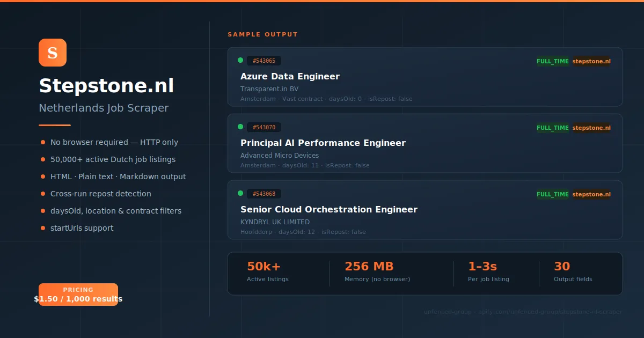The width and height of the screenshot is (644, 338).
Task: Open Senior Cloud Orchestration Engineer listing
Action: pos(328,209)
